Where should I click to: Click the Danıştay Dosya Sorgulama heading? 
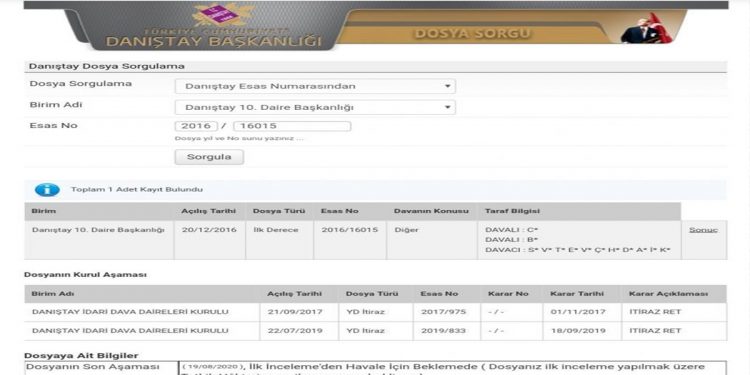click(107, 66)
